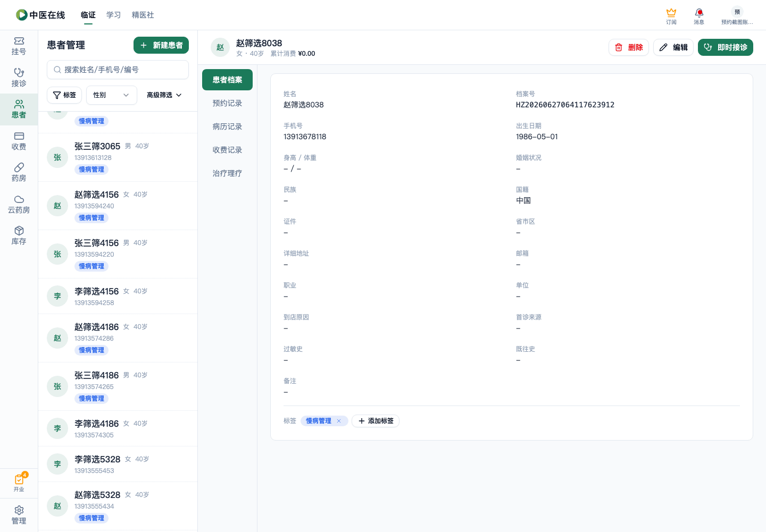The image size is (766, 532).
Task: Open 收费 billing in sidebar
Action: point(19,141)
